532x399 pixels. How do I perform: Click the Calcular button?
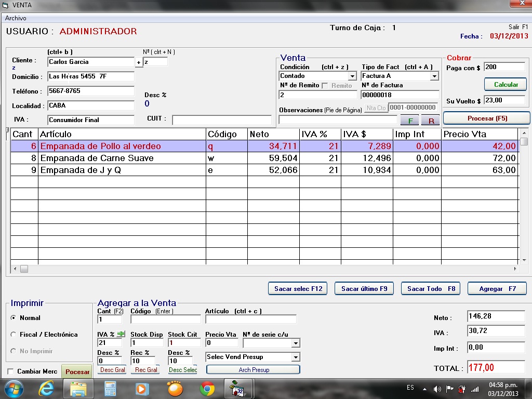click(506, 85)
